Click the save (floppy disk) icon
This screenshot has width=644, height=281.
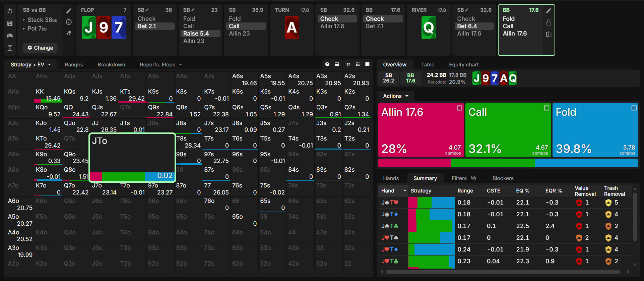click(x=10, y=23)
